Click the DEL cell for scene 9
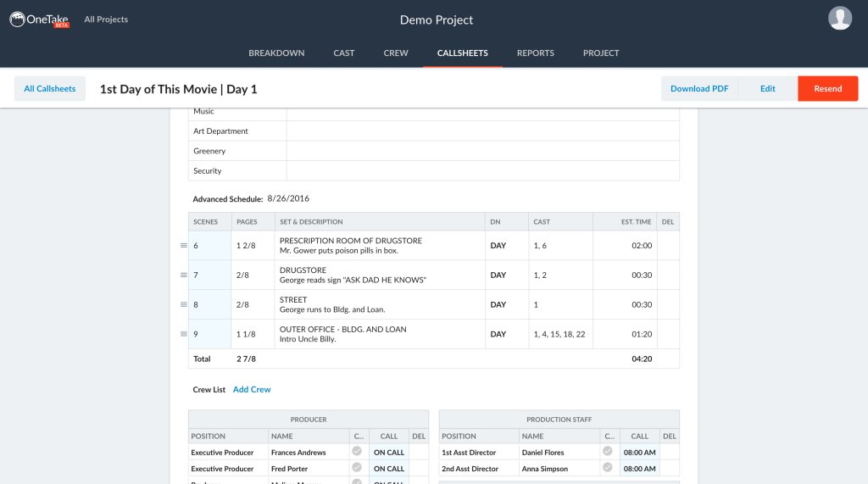868x484 pixels. [x=668, y=334]
